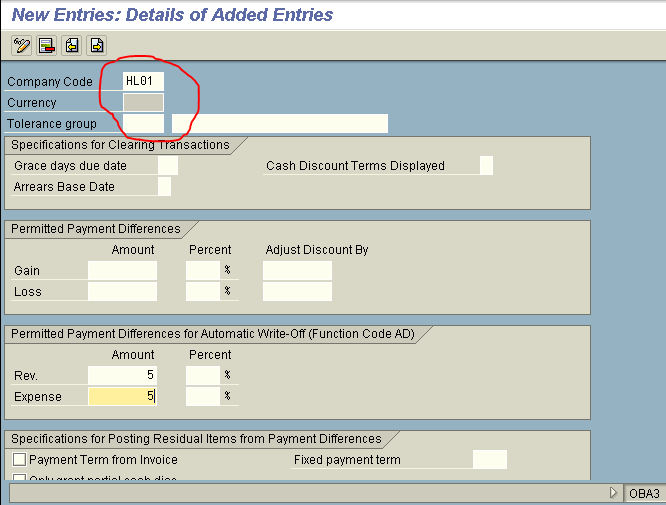Viewport: 666px width, 505px height.
Task: Click the Grace days due date field
Action: coord(168,166)
